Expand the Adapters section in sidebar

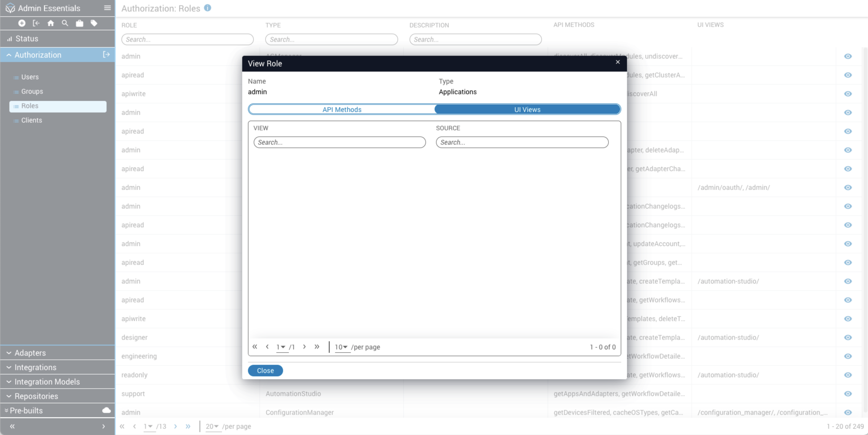tap(30, 353)
